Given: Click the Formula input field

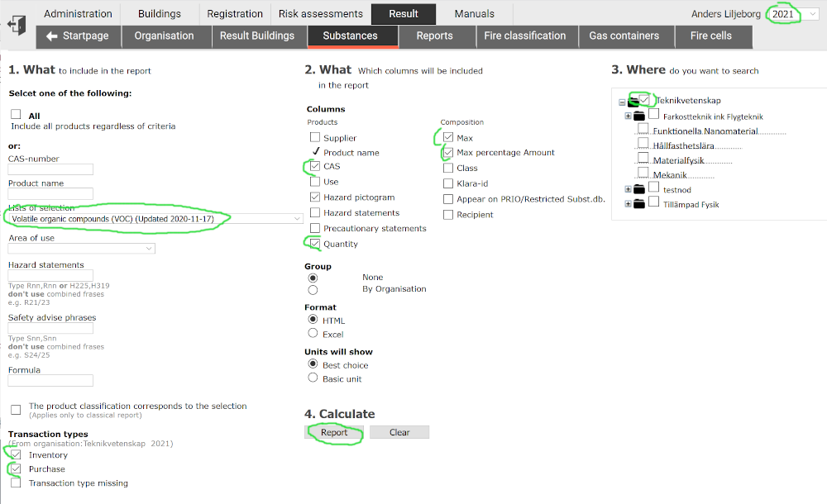Looking at the screenshot, I should pyautogui.click(x=50, y=380).
